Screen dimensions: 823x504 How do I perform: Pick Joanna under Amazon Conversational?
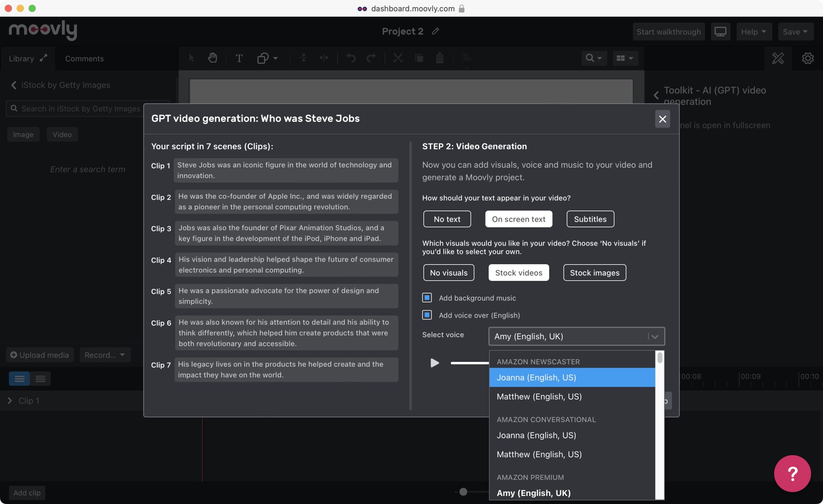(572, 435)
